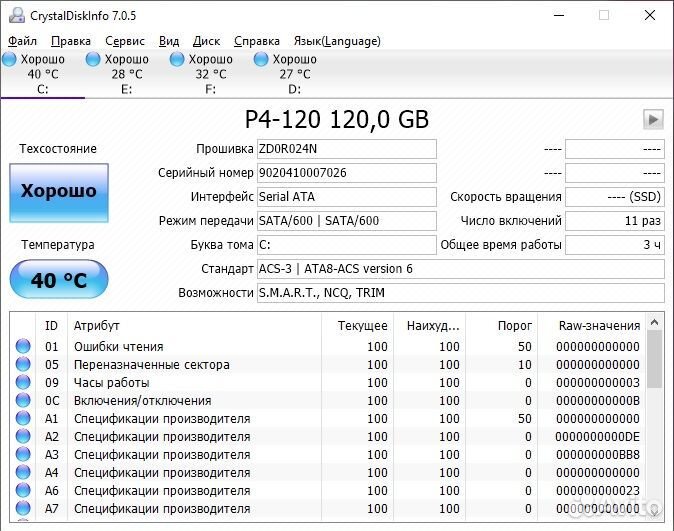Select the Включения/отключения row
Image resolution: width=674 pixels, height=531 pixels.
328,401
